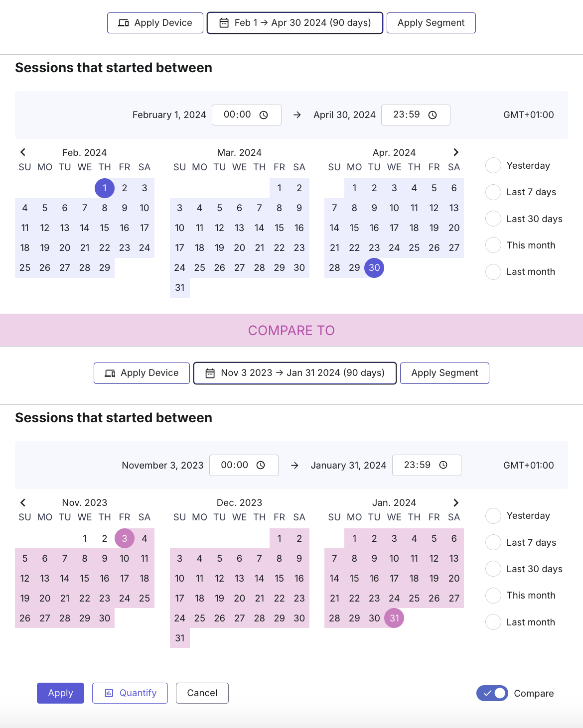
Task: Click the Quantify button
Action: 130,693
